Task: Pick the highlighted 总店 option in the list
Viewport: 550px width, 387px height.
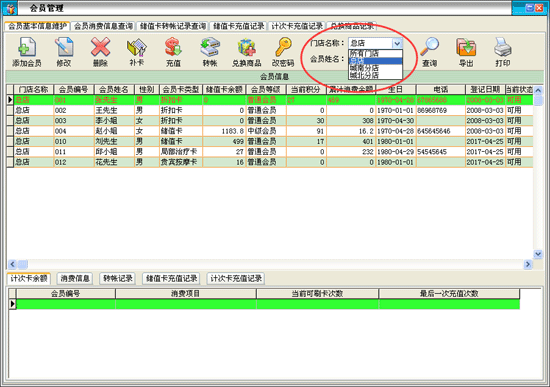Action: tap(375, 61)
